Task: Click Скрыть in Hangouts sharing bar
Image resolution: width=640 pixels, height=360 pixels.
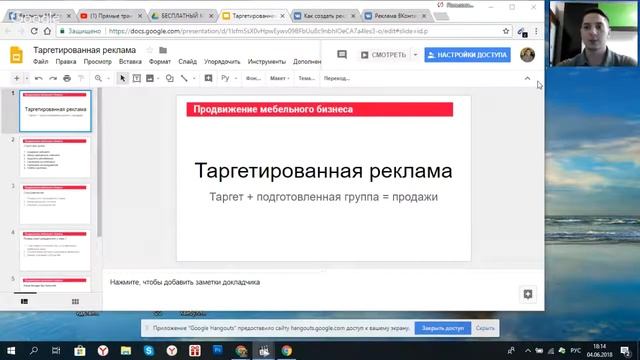Action: [x=485, y=328]
